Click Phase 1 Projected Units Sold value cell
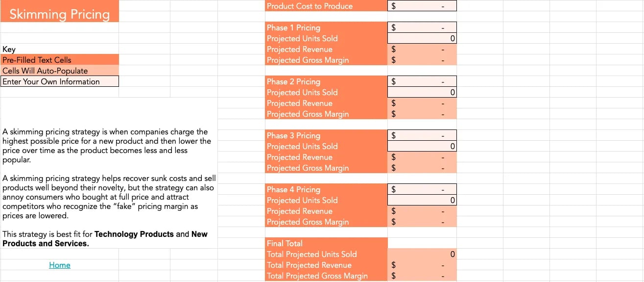 pos(422,38)
